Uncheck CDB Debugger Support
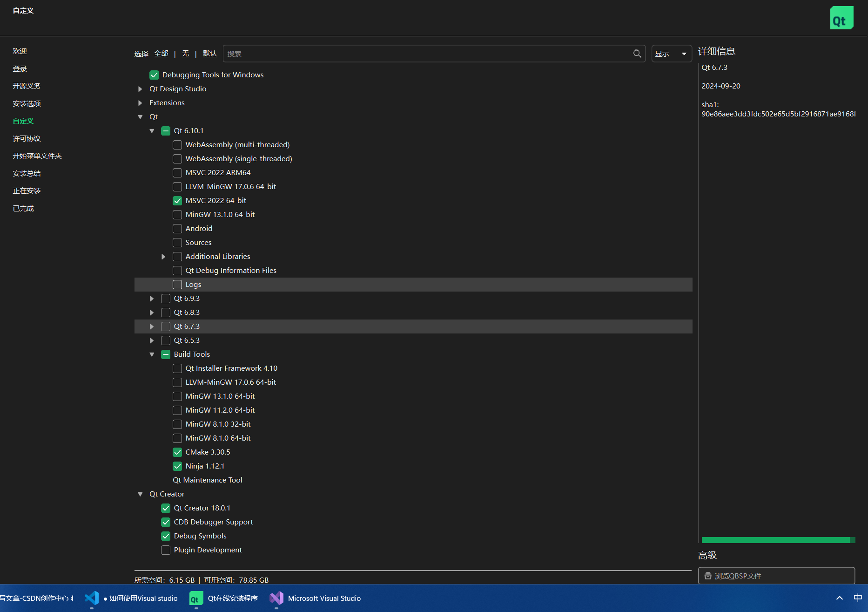This screenshot has width=868, height=612. (166, 522)
